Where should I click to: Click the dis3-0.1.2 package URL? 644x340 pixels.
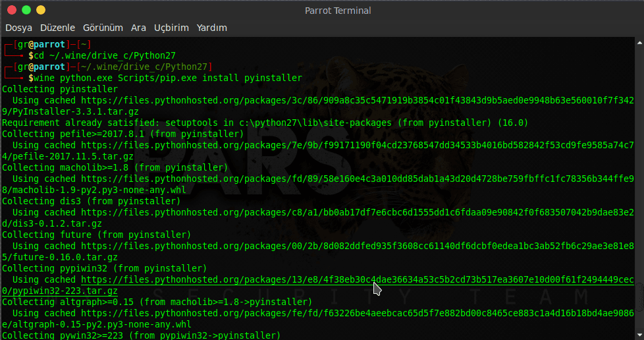tap(357, 212)
